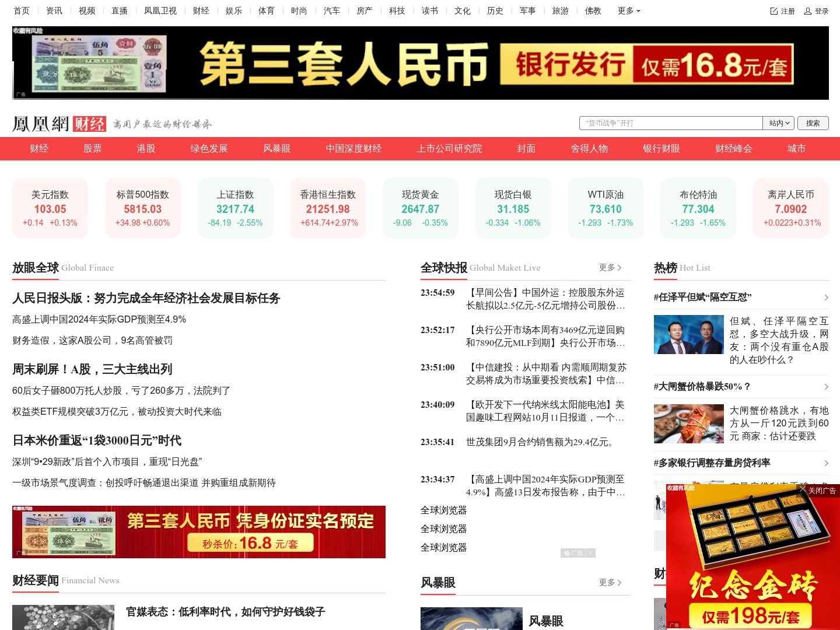Open chevron for #多家银行调整存量房贷利率
Image resolution: width=840 pixels, height=630 pixels.
point(826,463)
